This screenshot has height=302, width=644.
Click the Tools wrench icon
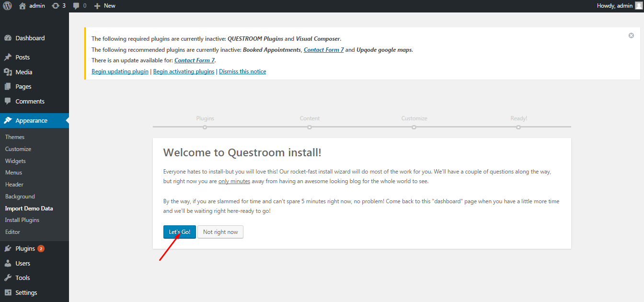coord(8,278)
